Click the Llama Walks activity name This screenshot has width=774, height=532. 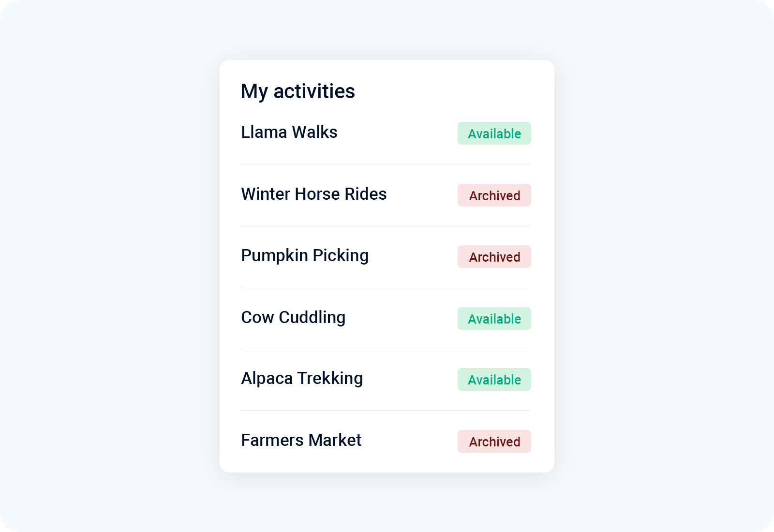pyautogui.click(x=289, y=132)
